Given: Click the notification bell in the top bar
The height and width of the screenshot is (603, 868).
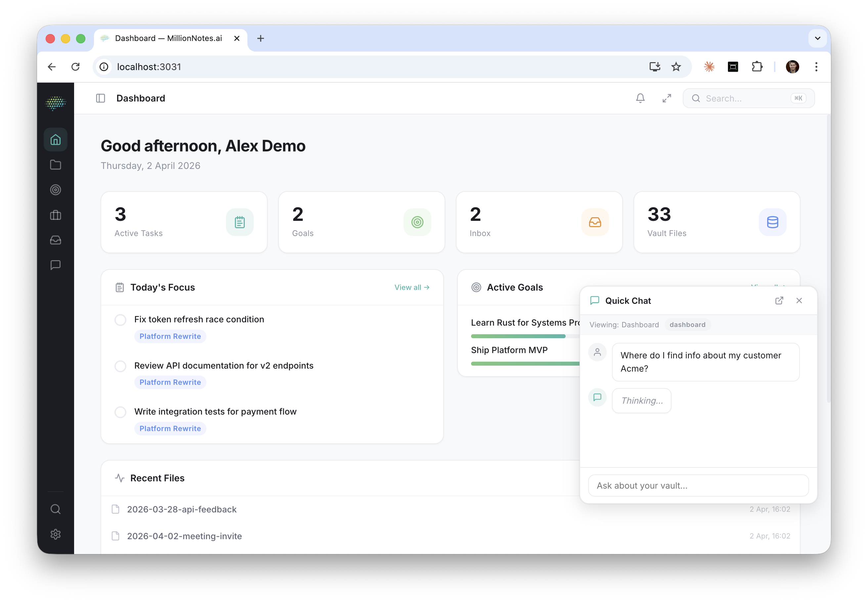Looking at the screenshot, I should [x=640, y=98].
